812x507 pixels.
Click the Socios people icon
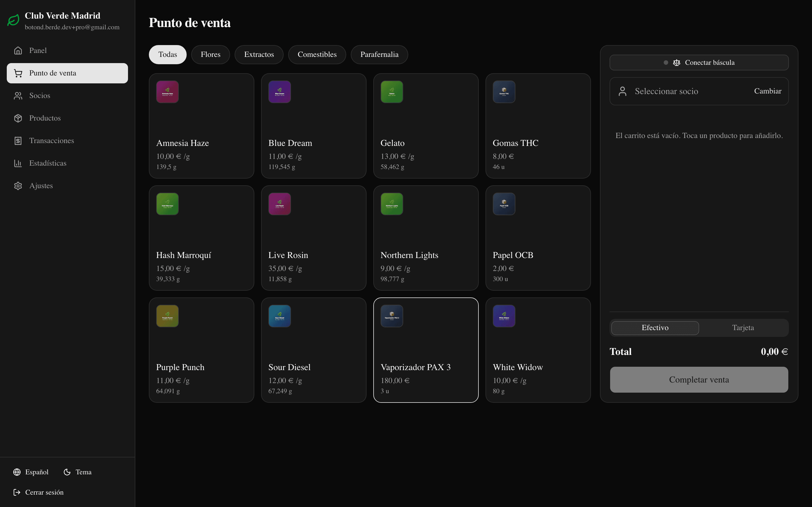18,95
